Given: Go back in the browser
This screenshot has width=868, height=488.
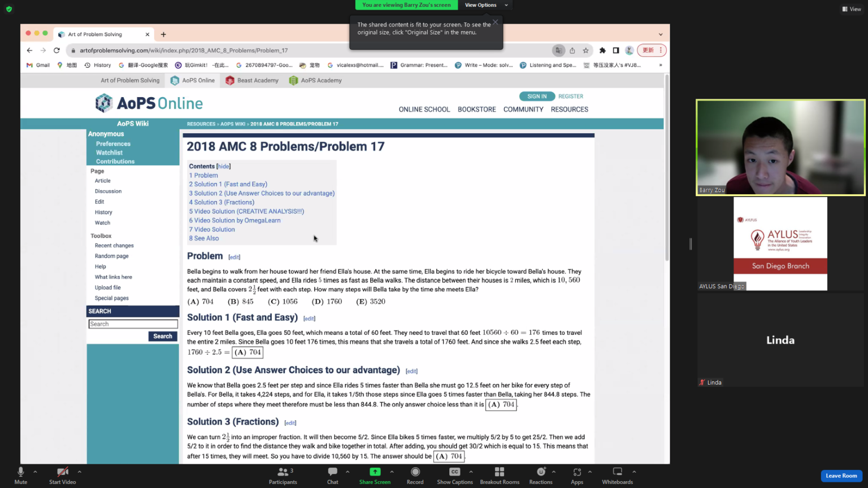Looking at the screenshot, I should [29, 50].
